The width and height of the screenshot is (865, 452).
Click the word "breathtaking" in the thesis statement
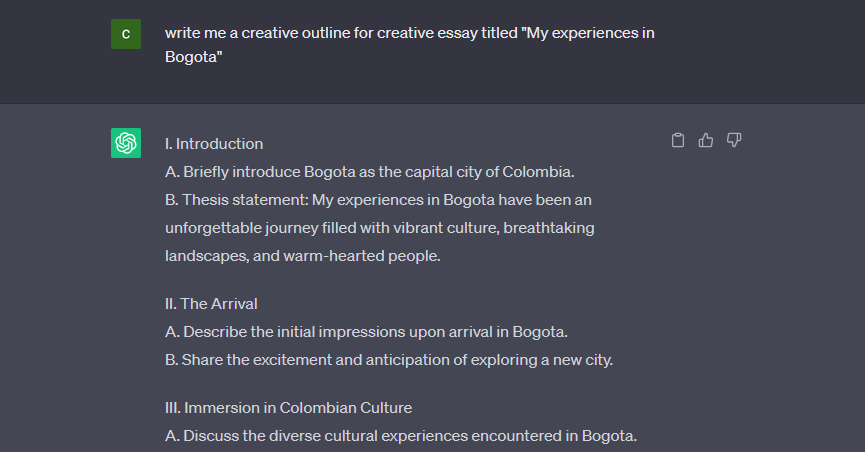coord(549,228)
